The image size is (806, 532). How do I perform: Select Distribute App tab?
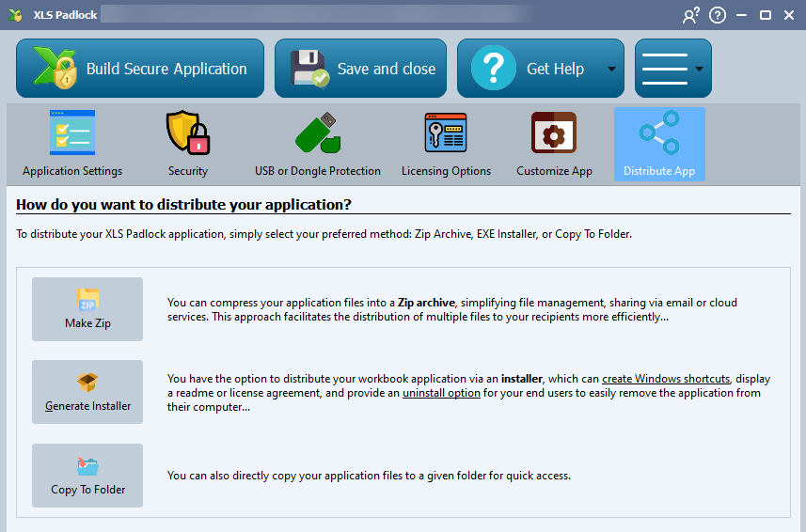point(659,145)
